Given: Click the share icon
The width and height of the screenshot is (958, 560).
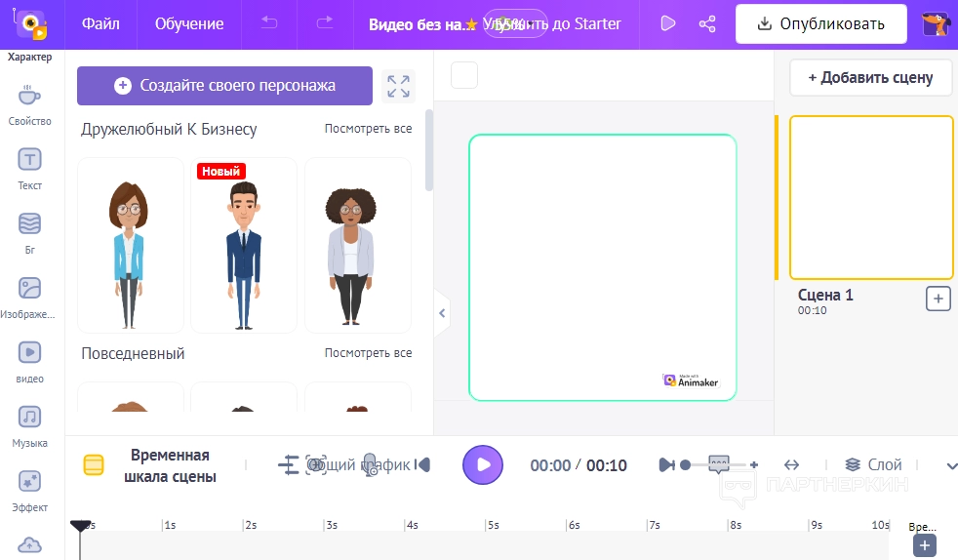Looking at the screenshot, I should (707, 23).
